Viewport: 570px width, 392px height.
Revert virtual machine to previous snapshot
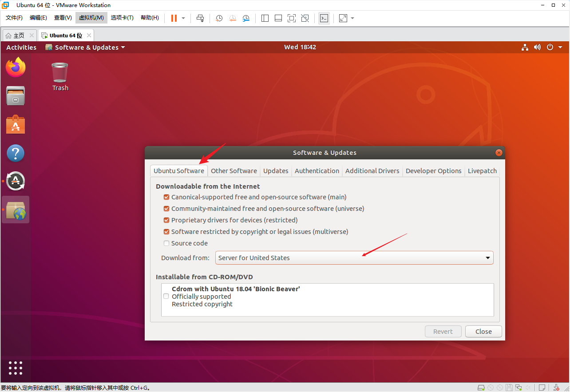233,18
